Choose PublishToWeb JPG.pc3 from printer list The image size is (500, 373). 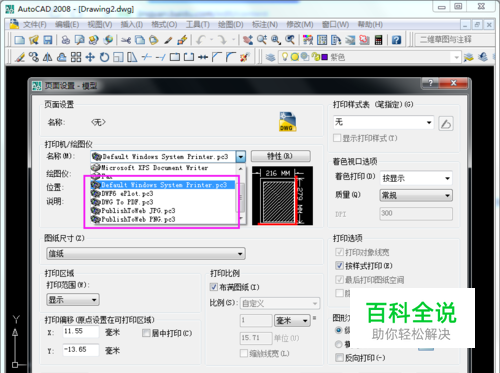(x=163, y=211)
